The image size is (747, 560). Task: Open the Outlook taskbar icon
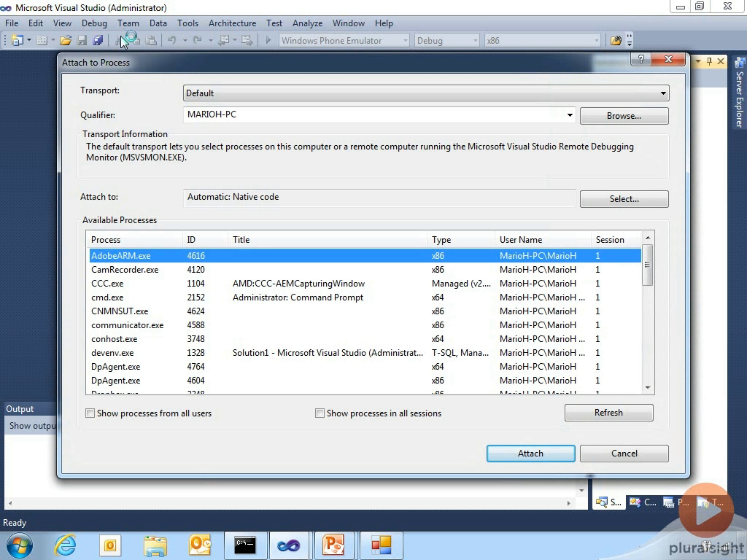pyautogui.click(x=200, y=545)
